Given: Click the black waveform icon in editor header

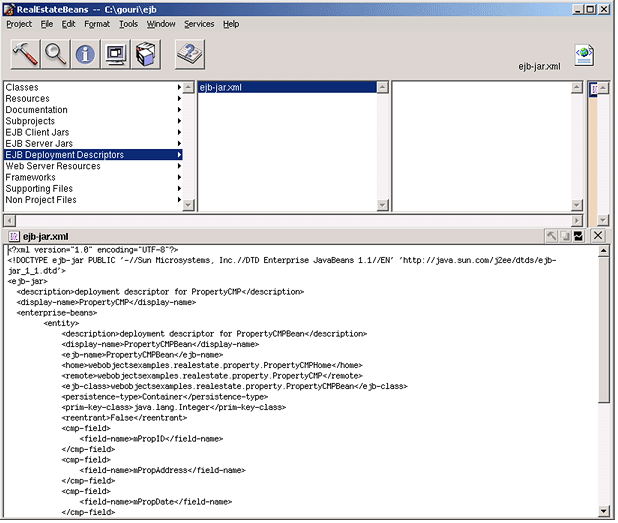Looking at the screenshot, I should tap(578, 236).
